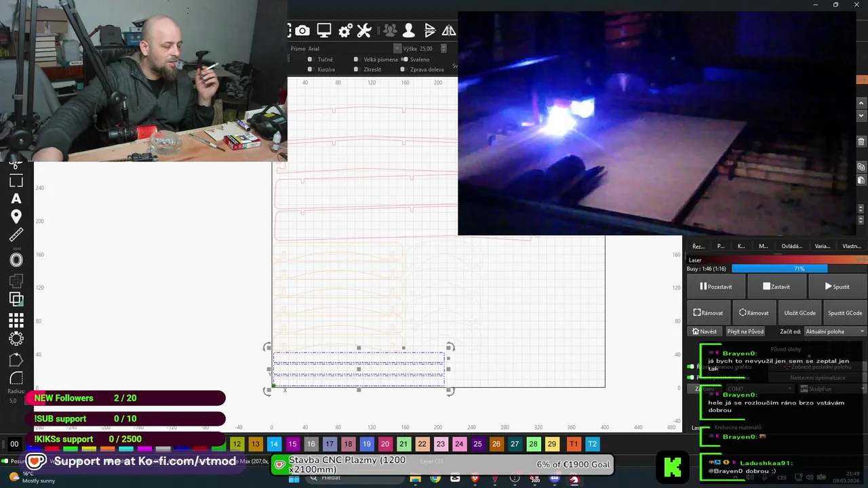Click the Přejít na Původ button
The width and height of the screenshot is (868, 488).
tap(745, 331)
